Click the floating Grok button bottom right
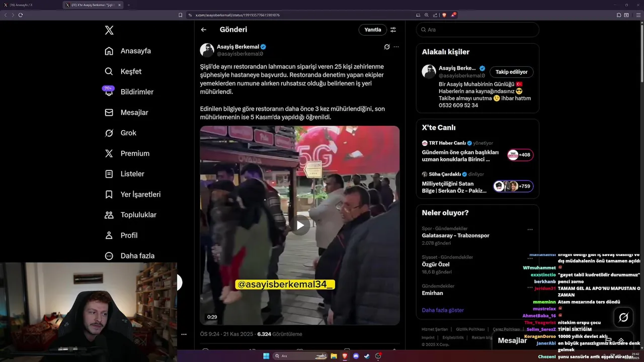The width and height of the screenshot is (644, 362). [x=623, y=317]
